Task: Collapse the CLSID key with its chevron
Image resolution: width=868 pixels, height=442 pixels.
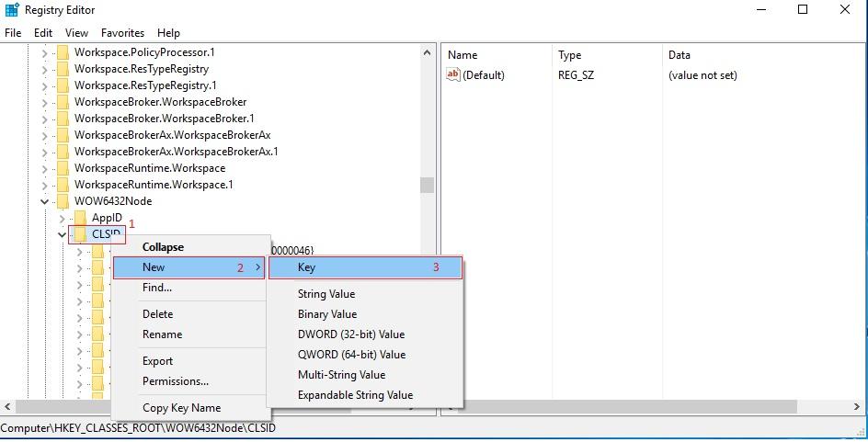Action: tap(62, 235)
